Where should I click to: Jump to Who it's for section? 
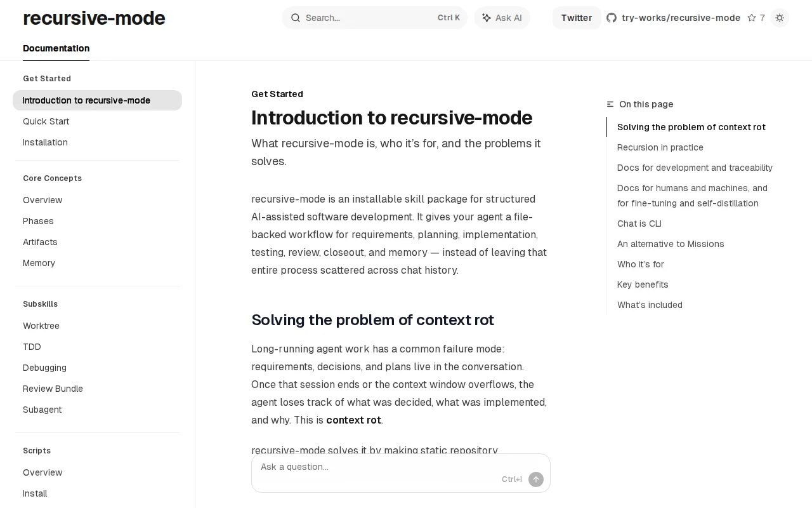coord(640,264)
